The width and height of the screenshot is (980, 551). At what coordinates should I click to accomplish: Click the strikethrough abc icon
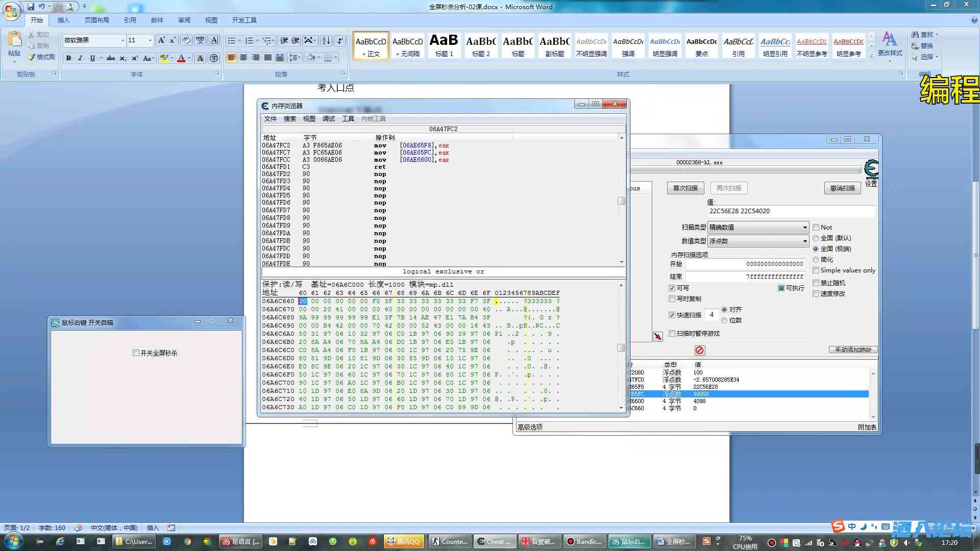111,58
